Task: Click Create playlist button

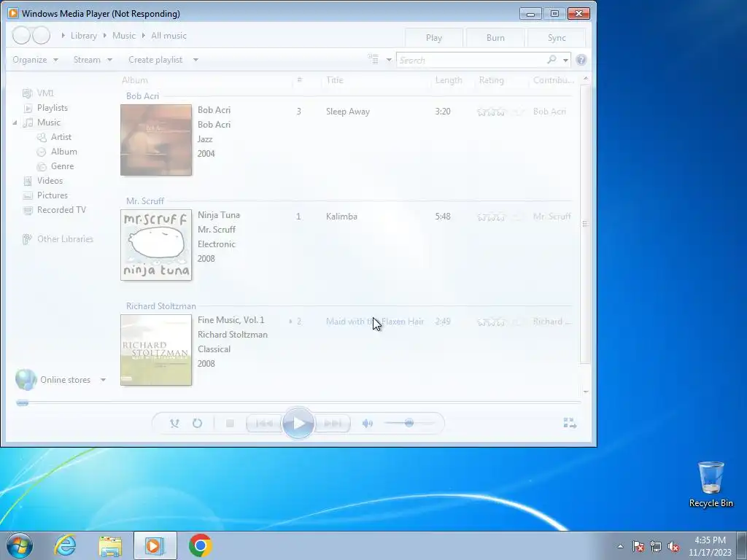Action: (155, 60)
